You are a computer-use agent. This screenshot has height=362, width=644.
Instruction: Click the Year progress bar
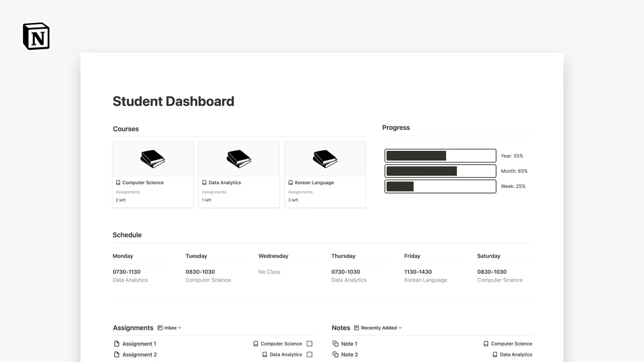tap(440, 155)
